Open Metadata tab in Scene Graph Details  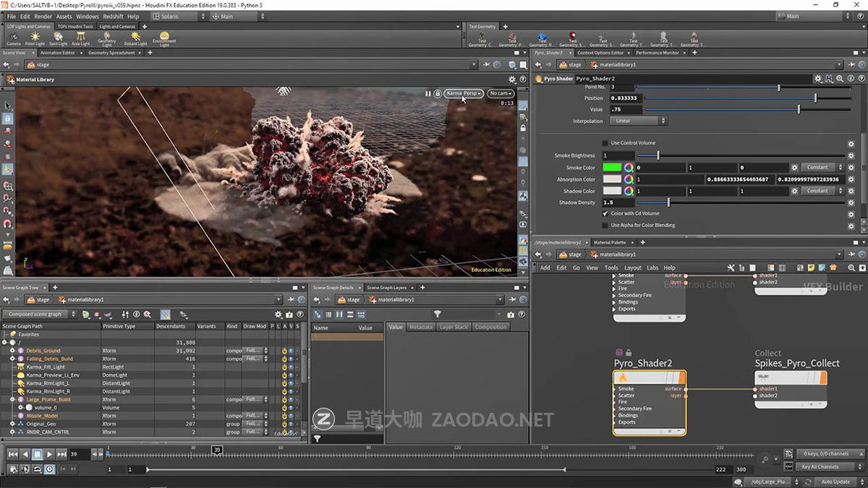click(420, 327)
